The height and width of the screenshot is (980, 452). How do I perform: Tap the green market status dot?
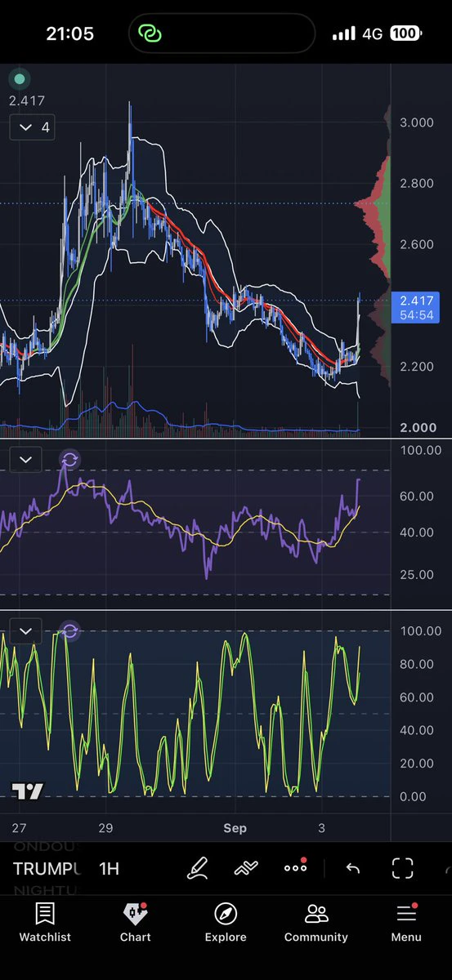[x=20, y=79]
